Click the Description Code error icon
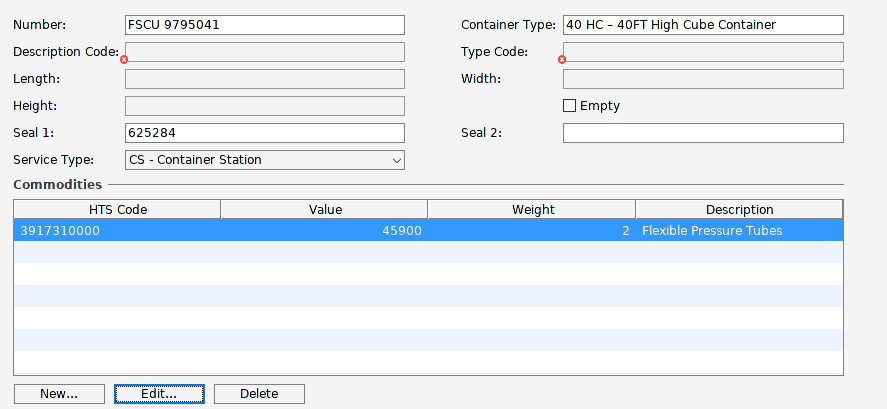This screenshot has height=409, width=887. pos(124,60)
